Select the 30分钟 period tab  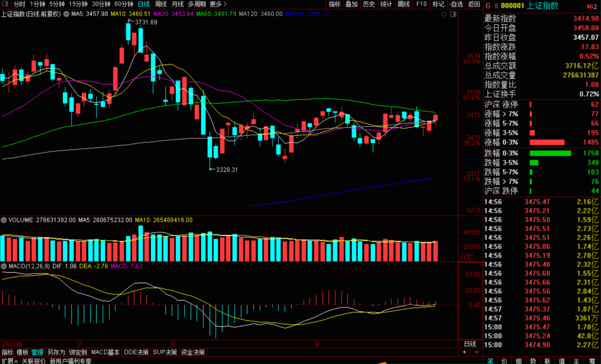click(101, 4)
